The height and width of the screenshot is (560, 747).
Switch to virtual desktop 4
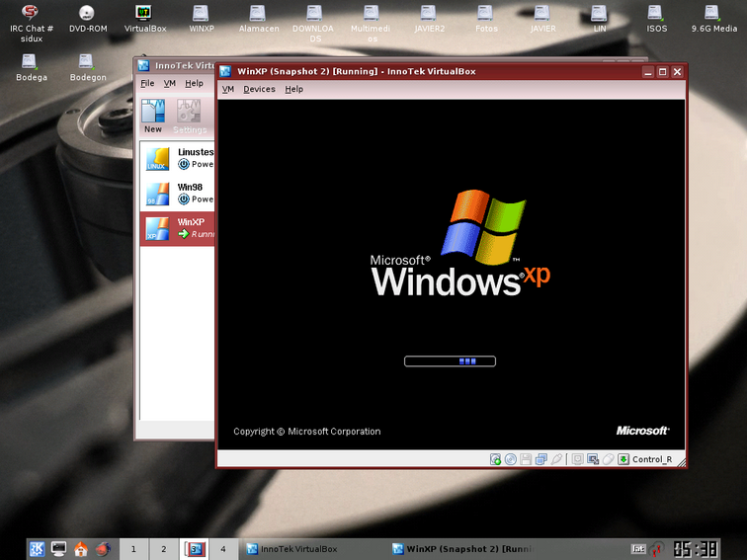point(223,549)
